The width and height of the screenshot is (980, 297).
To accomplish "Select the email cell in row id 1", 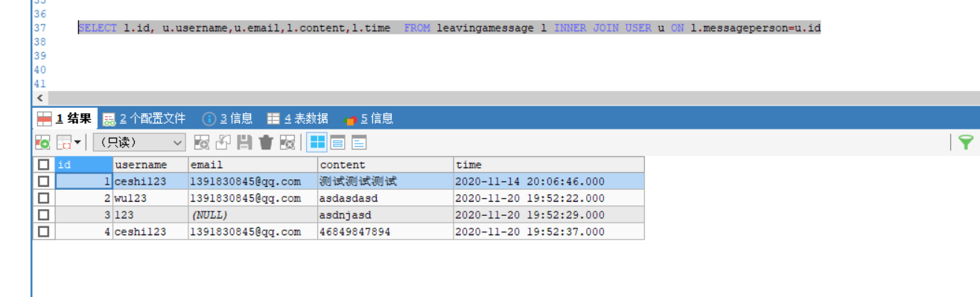I will (252, 181).
